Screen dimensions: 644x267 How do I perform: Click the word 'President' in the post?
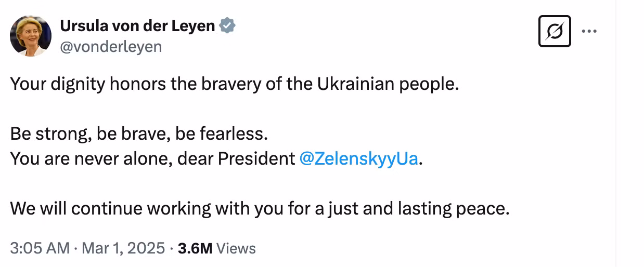click(256, 158)
